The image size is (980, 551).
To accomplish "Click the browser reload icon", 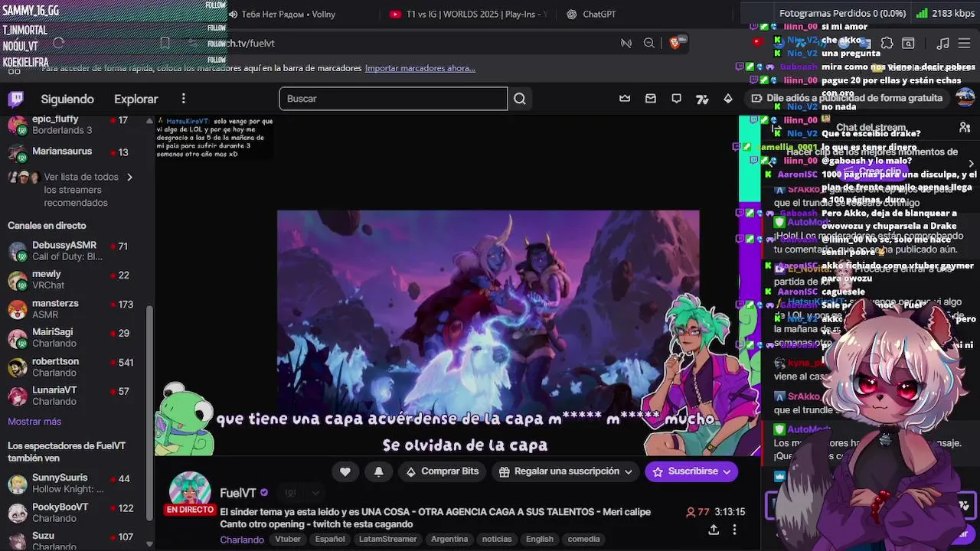I will coord(58,43).
